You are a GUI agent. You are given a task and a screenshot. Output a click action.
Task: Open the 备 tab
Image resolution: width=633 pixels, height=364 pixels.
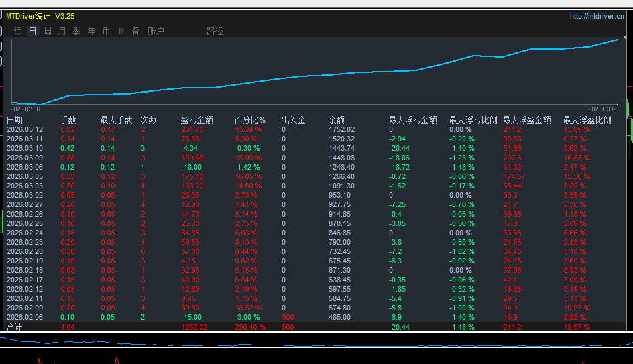pos(135,31)
